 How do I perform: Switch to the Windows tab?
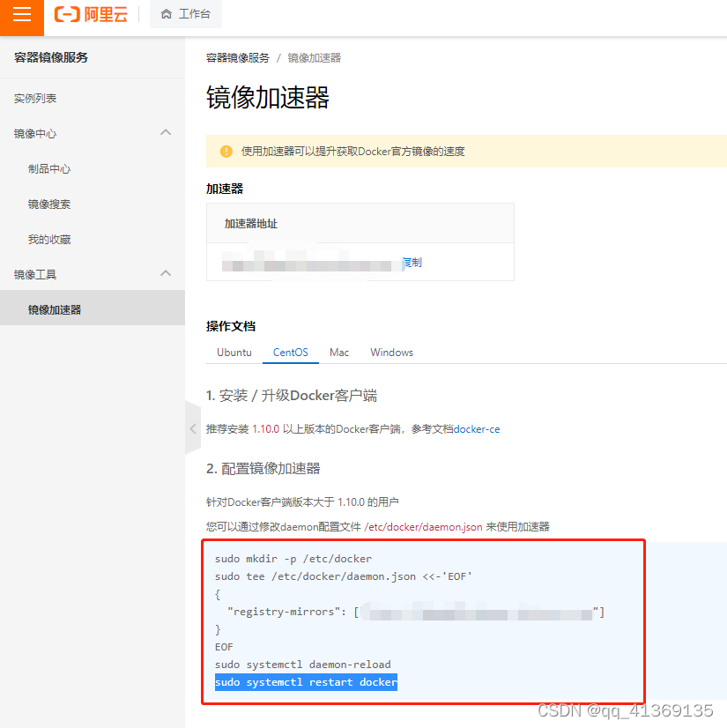pos(392,353)
